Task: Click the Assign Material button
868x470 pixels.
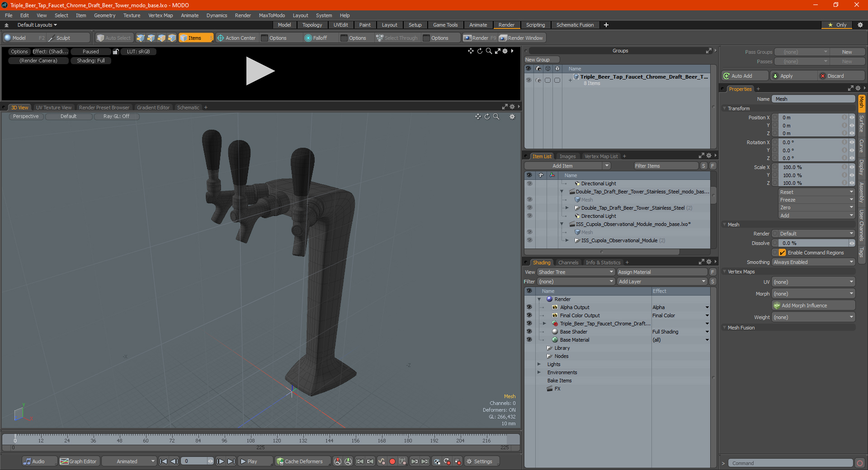Action: click(x=662, y=272)
